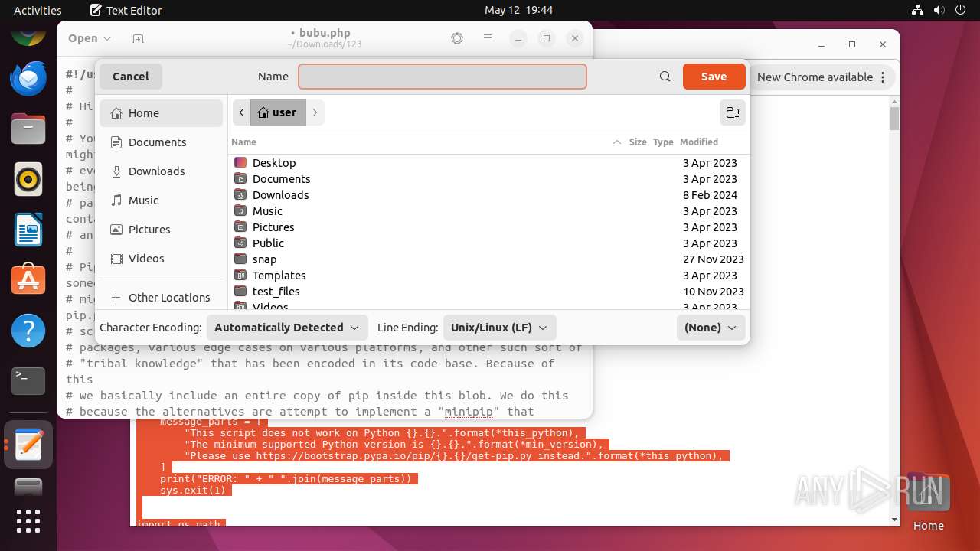Viewport: 980px width, 551px height.
Task: Select the Public folder row
Action: point(489,243)
